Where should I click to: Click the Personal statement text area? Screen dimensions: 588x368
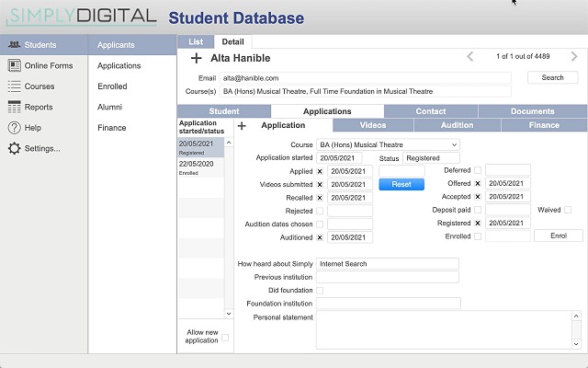[x=444, y=329]
